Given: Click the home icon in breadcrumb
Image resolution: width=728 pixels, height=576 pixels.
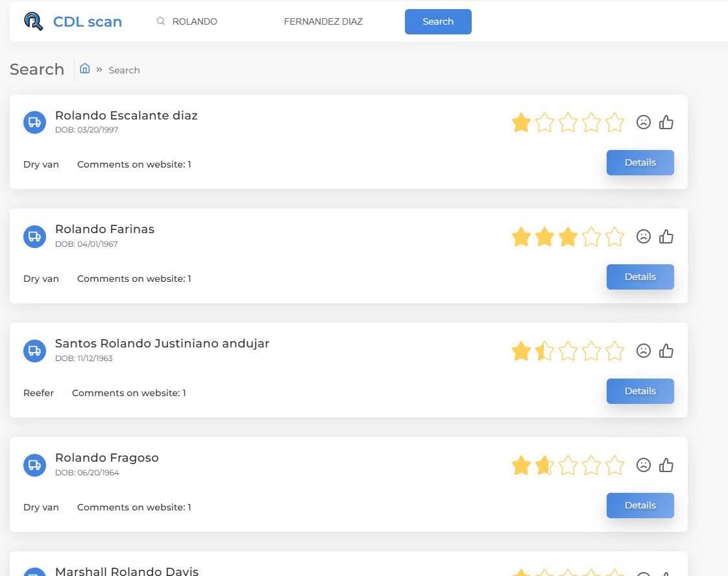Looking at the screenshot, I should 84,68.
